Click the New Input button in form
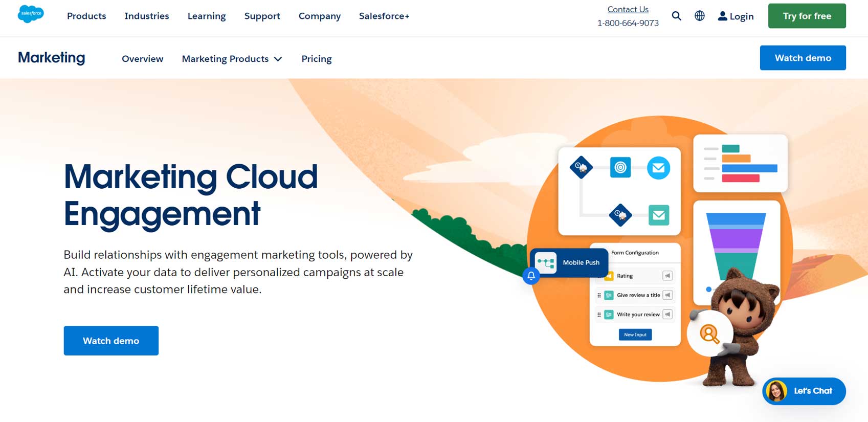Image resolution: width=868 pixels, height=422 pixels. [x=635, y=335]
